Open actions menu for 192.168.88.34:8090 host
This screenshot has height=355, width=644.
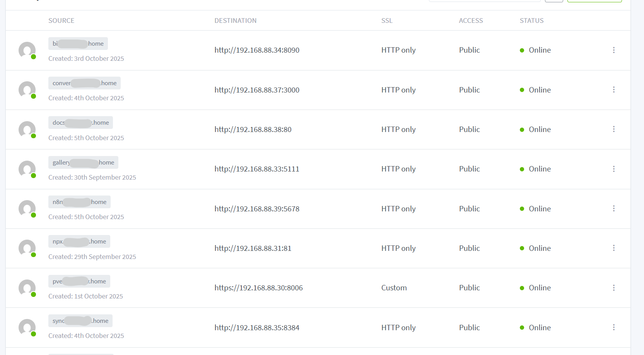coord(613,50)
